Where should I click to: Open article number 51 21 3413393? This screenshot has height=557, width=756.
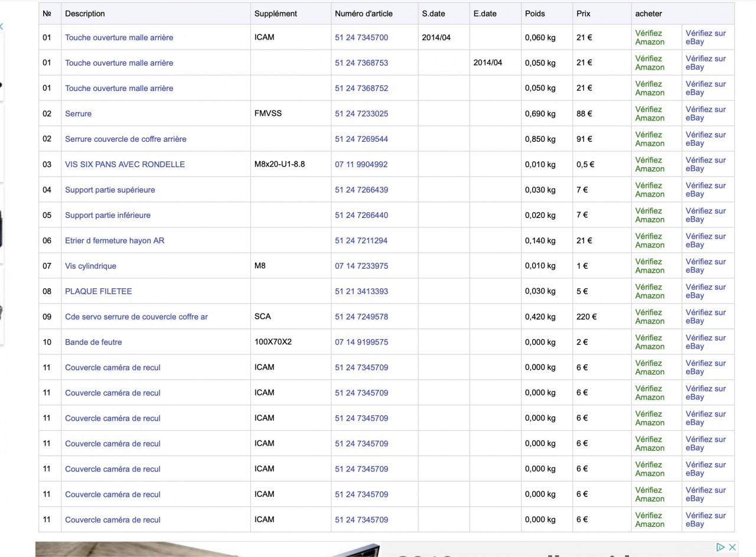click(x=361, y=291)
